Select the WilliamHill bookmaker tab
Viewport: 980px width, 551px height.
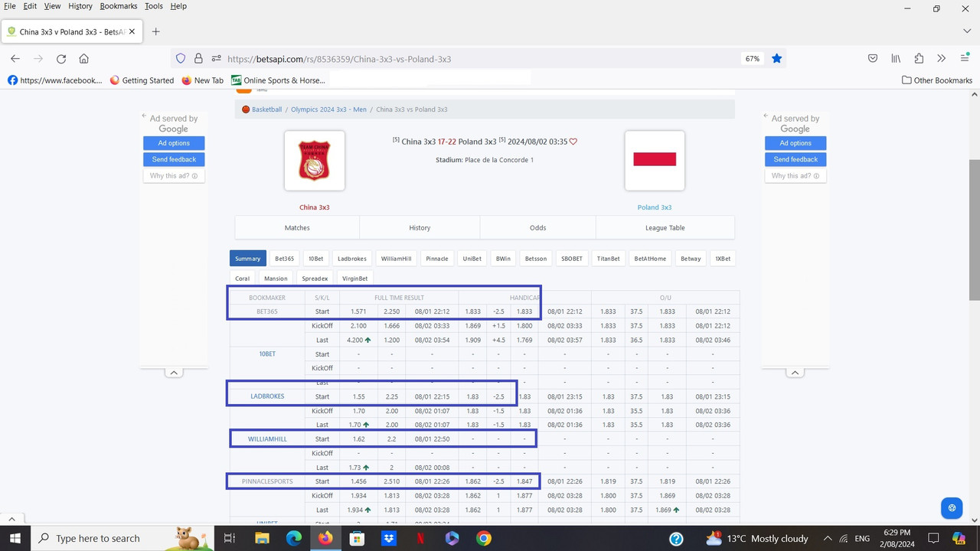(x=397, y=259)
